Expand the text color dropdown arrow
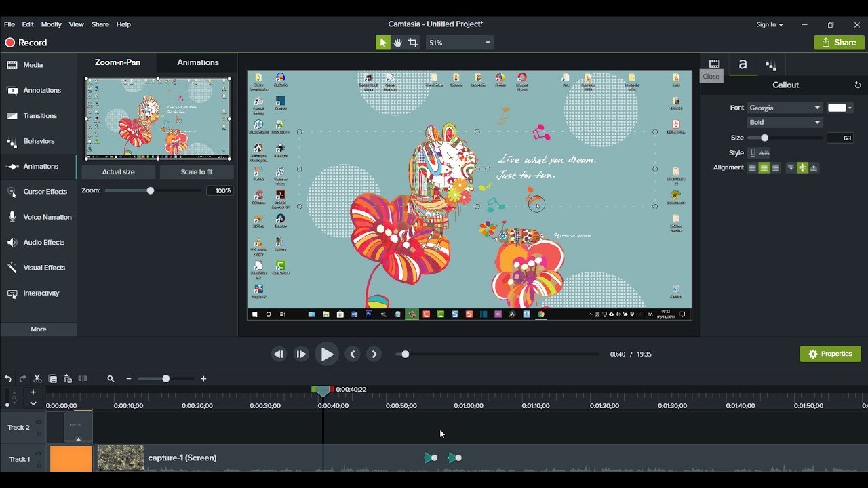868x488 pixels. point(850,108)
